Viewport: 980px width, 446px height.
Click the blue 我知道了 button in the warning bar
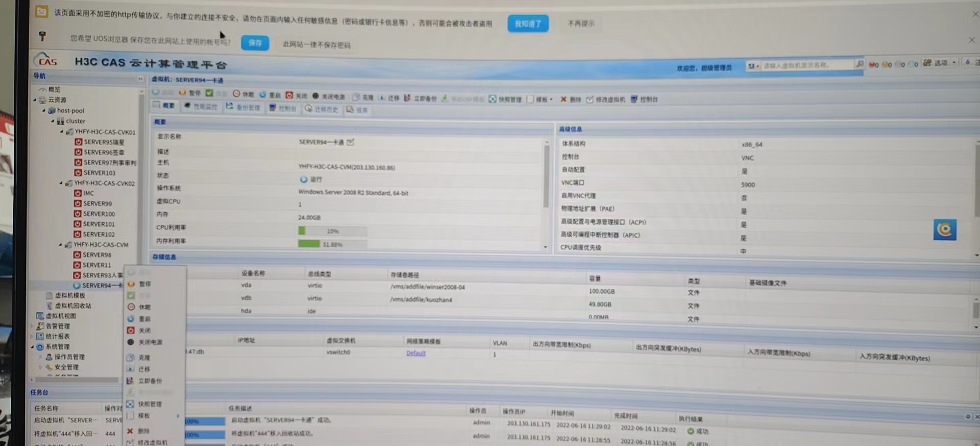point(528,24)
